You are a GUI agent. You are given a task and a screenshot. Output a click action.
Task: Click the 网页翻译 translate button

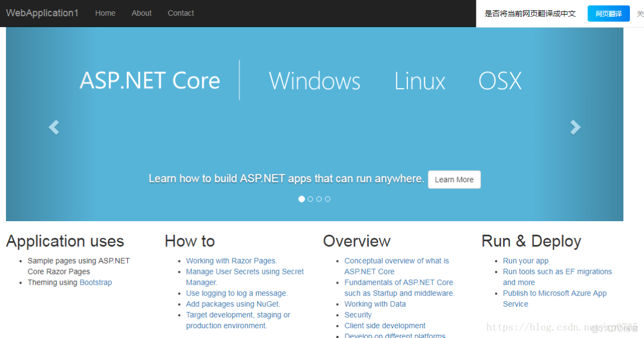(x=608, y=13)
